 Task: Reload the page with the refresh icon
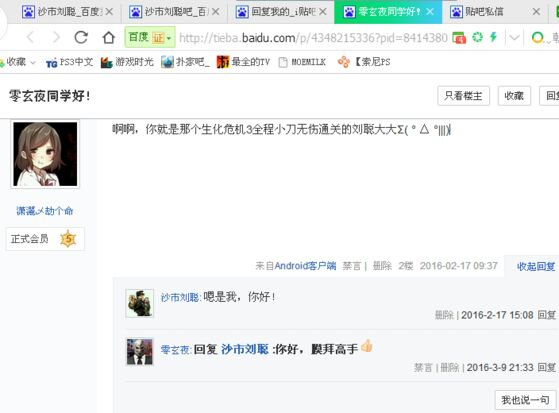(81, 37)
